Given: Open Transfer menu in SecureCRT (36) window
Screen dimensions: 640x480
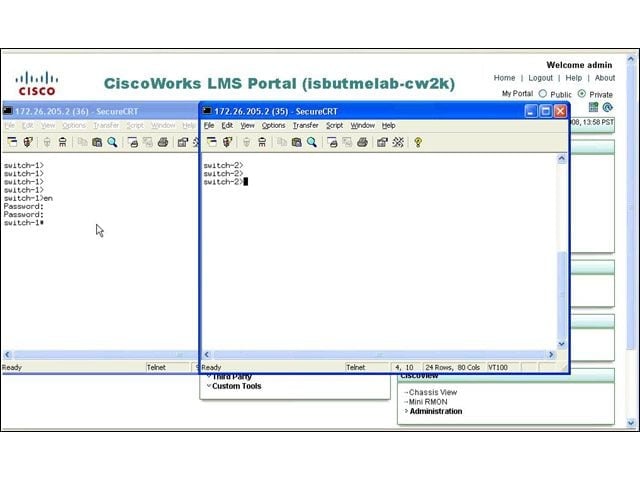Looking at the screenshot, I should pyautogui.click(x=106, y=125).
